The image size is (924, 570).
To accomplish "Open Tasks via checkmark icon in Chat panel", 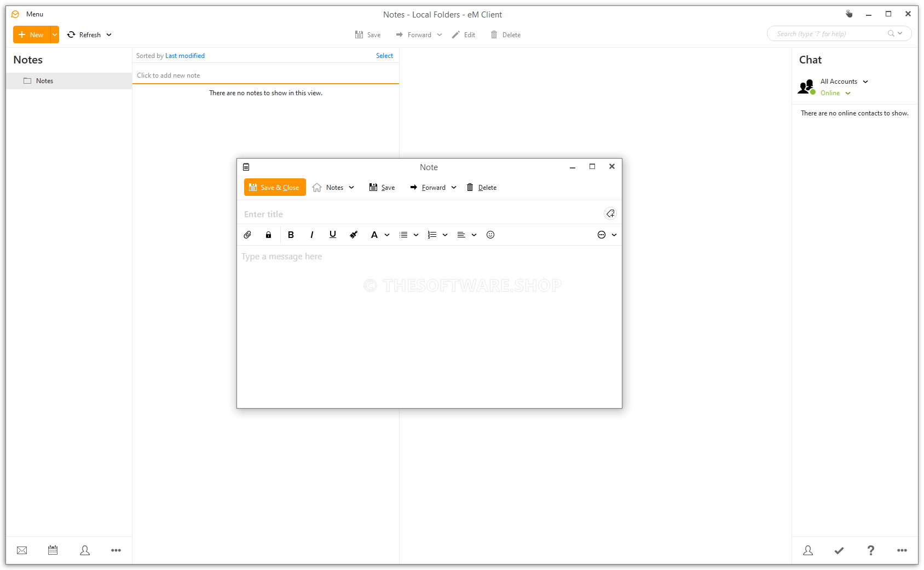I will click(x=839, y=550).
